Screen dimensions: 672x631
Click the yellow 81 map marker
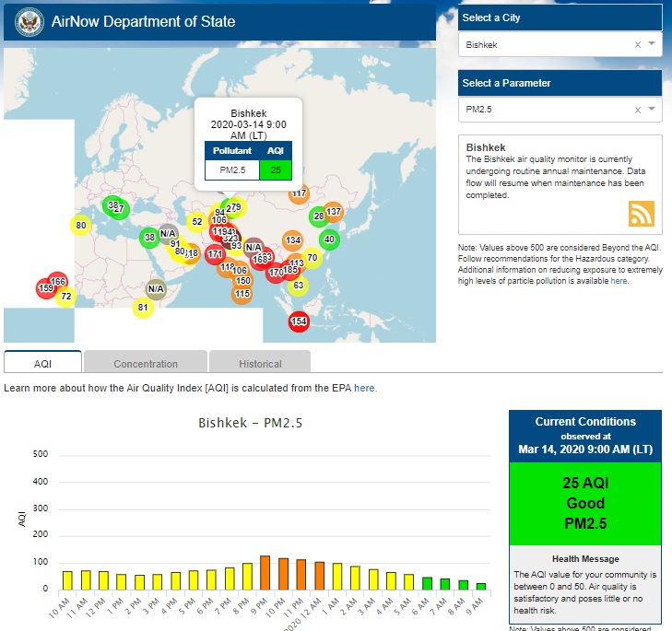click(x=142, y=307)
